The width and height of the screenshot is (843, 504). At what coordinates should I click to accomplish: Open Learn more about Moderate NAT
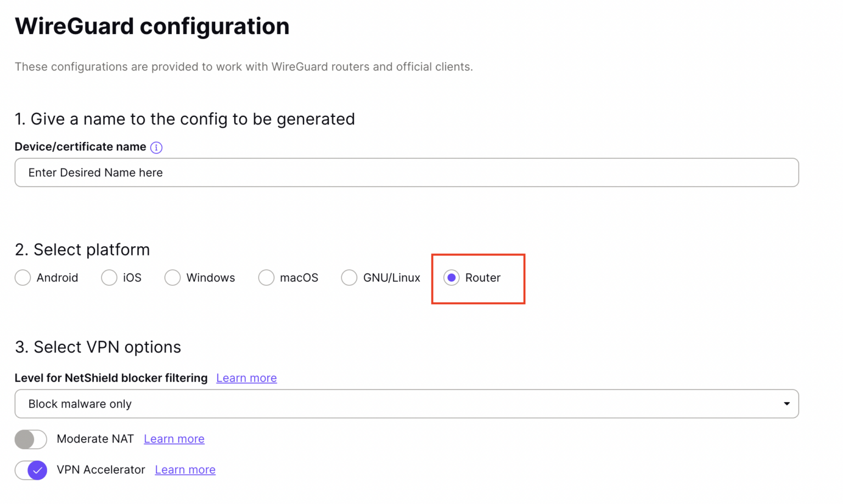click(174, 439)
